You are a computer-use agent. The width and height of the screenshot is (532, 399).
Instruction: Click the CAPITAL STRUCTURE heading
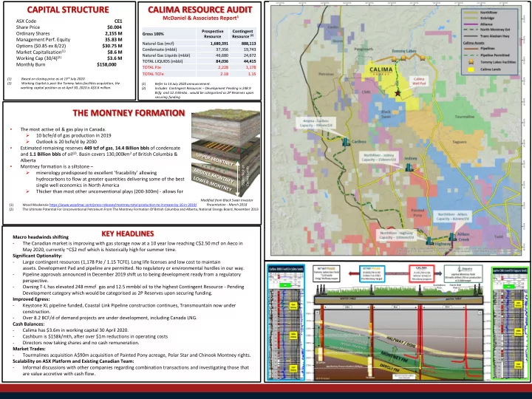point(68,10)
